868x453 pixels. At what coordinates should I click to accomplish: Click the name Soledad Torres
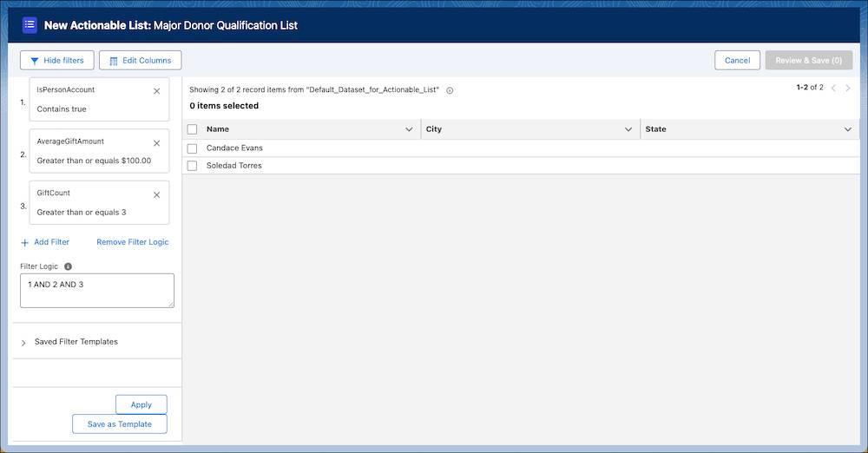tap(234, 166)
